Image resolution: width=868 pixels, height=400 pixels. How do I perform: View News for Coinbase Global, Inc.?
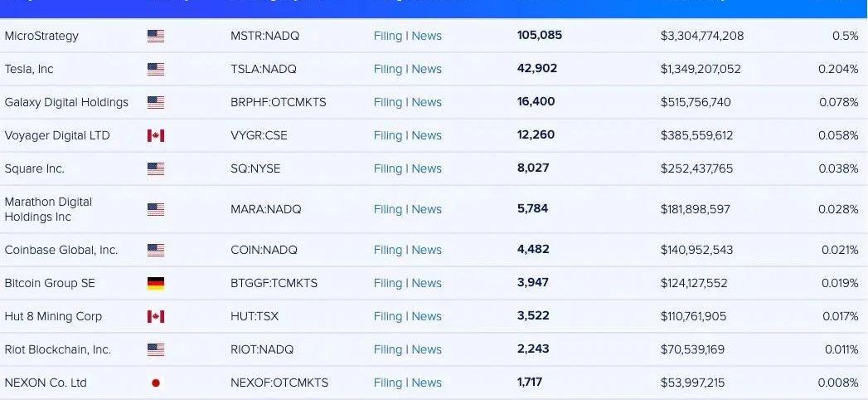(x=427, y=250)
